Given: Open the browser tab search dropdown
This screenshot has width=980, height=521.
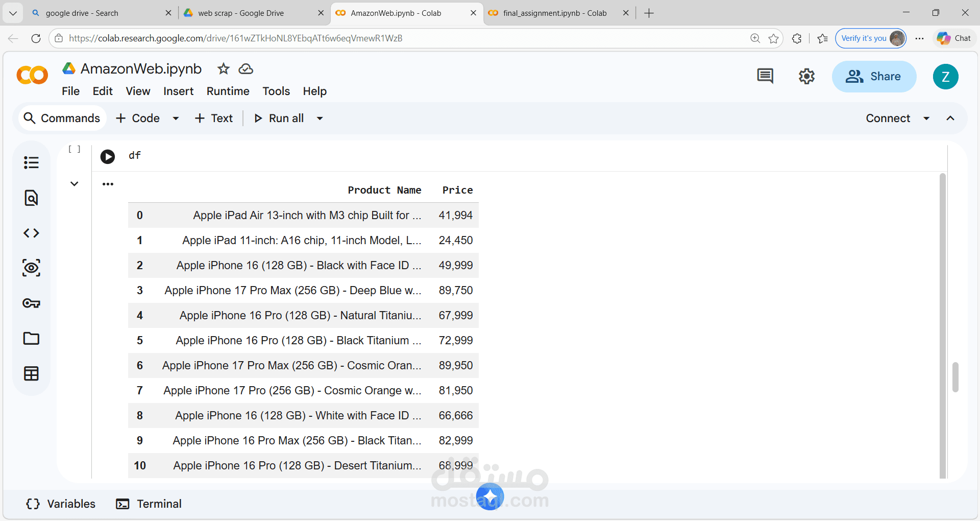Looking at the screenshot, I should [x=13, y=13].
